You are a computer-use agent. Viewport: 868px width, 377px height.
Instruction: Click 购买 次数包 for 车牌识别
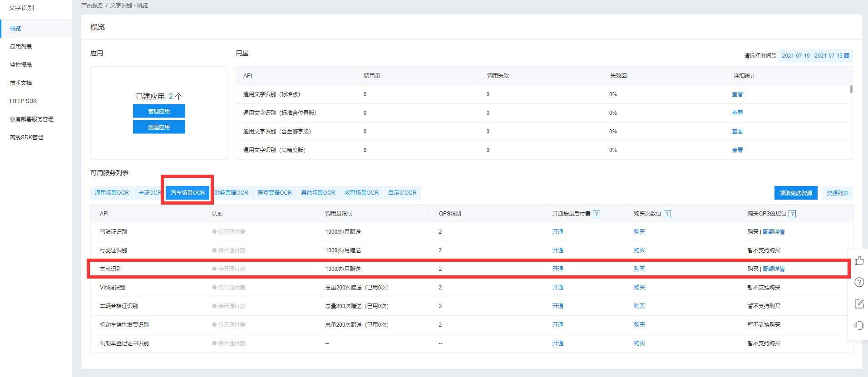click(639, 269)
